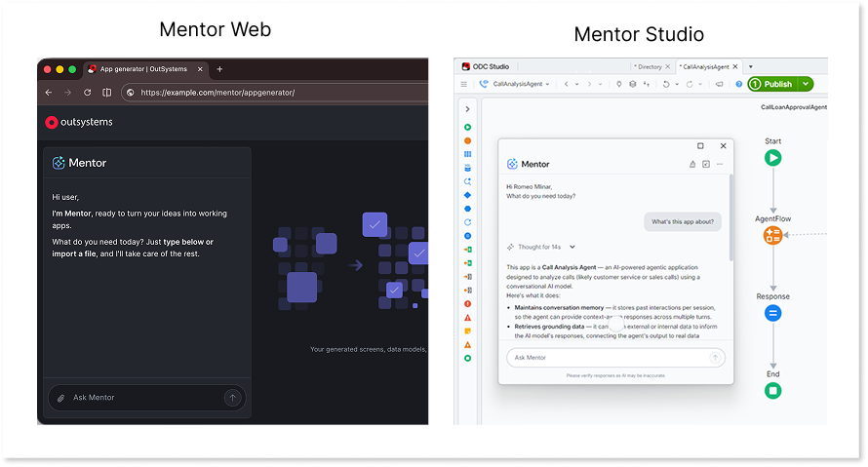The height and width of the screenshot is (467, 868).
Task: Select the solid blue circle Assign tool
Action: click(x=468, y=236)
